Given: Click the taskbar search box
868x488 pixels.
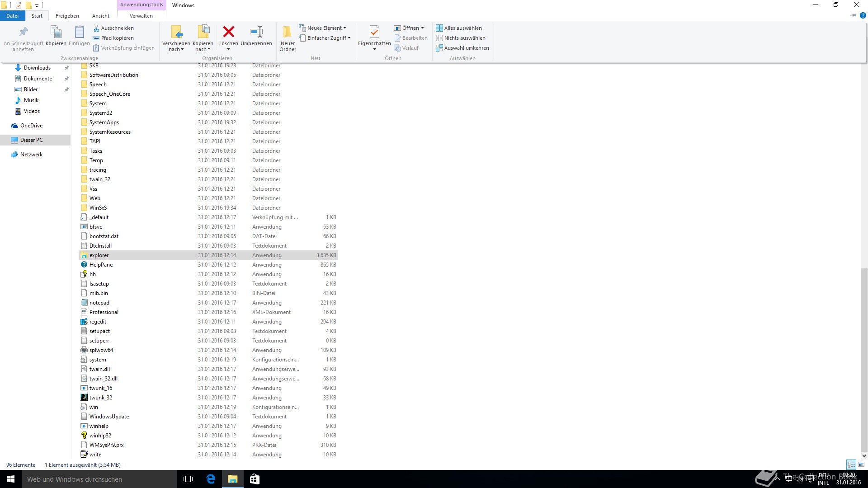Looking at the screenshot, I should click(99, 479).
